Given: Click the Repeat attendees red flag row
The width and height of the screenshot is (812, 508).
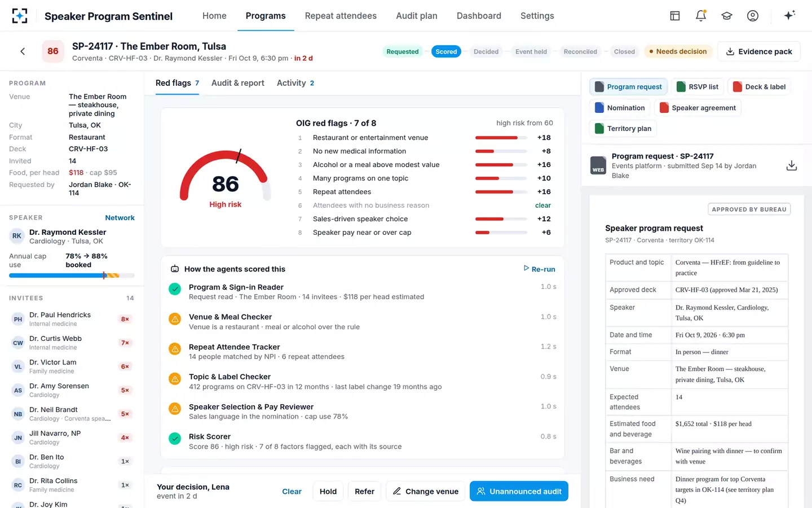Looking at the screenshot, I should 423,192.
